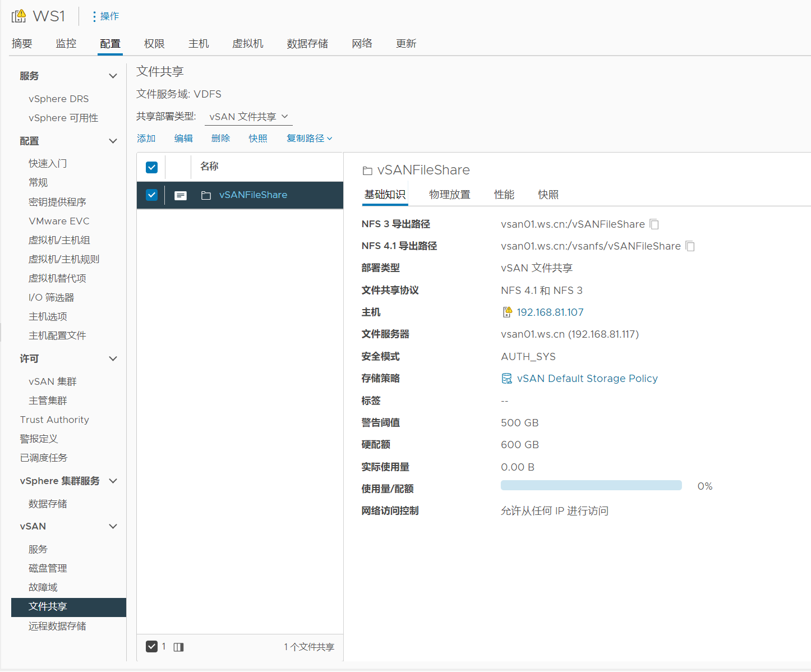
Task: Open the 共享部署类型 dropdown
Action: (248, 117)
